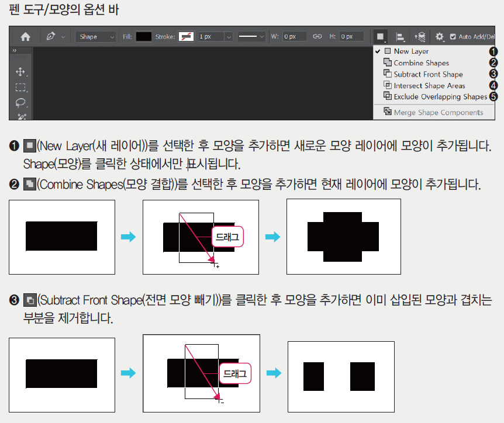Open the Shape tool mode dropdown
The width and height of the screenshot is (504, 423).
click(x=96, y=36)
